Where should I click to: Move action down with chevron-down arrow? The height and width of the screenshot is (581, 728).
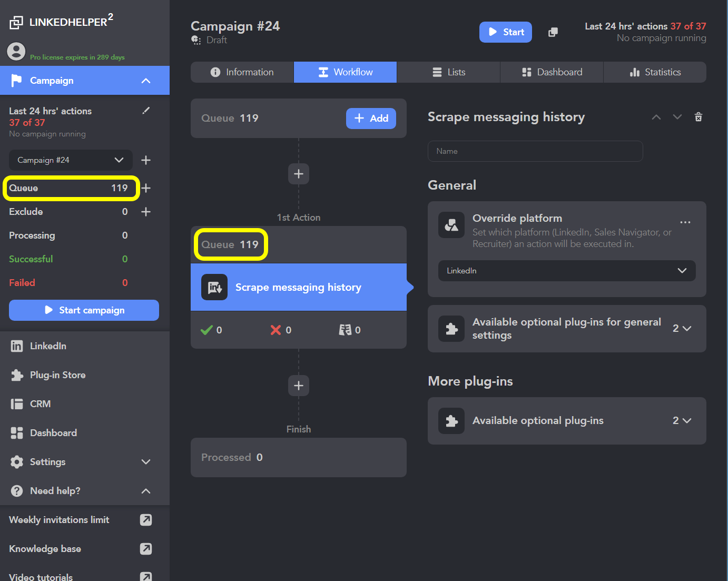point(677,117)
